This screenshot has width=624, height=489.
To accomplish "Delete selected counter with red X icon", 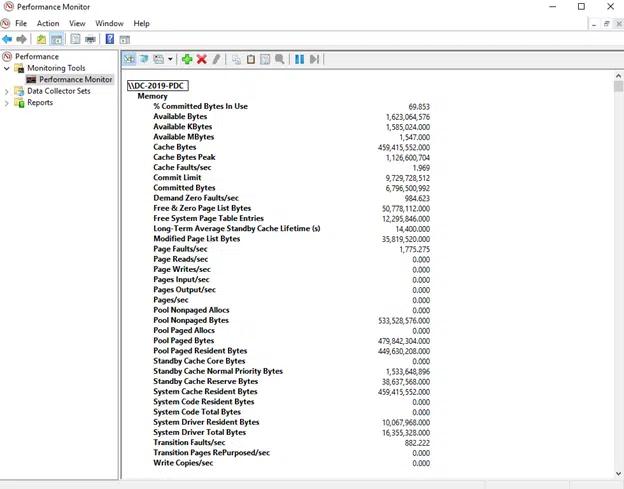I will [x=201, y=59].
